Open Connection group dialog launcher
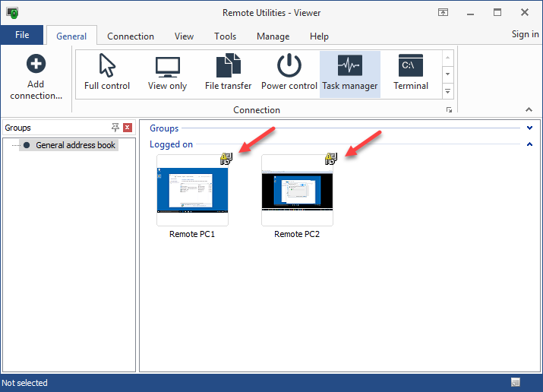Viewport: 543px width, 392px height. [x=449, y=109]
